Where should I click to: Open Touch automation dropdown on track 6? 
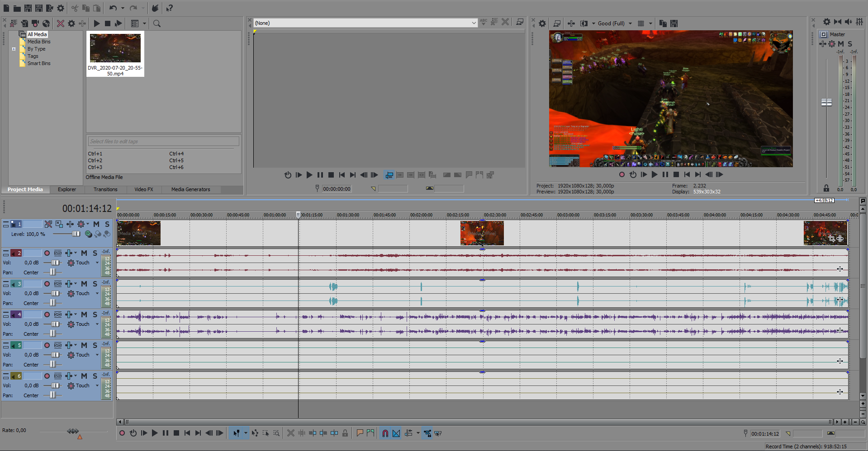97,385
